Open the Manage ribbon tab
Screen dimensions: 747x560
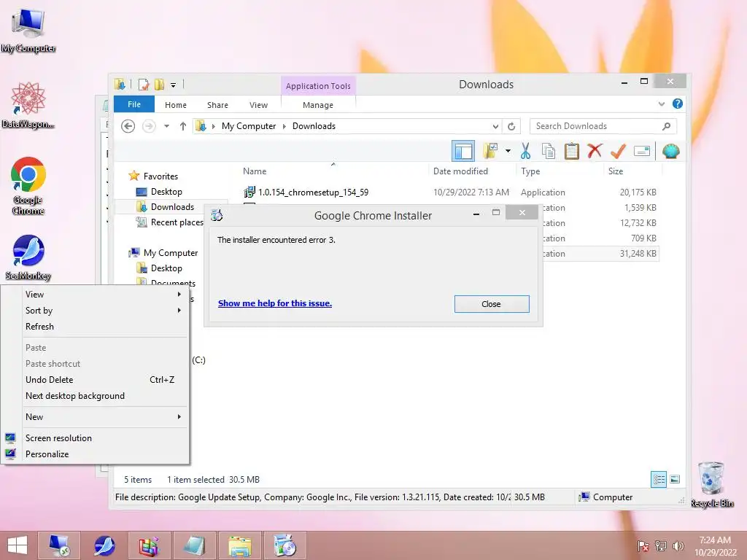pyautogui.click(x=318, y=105)
